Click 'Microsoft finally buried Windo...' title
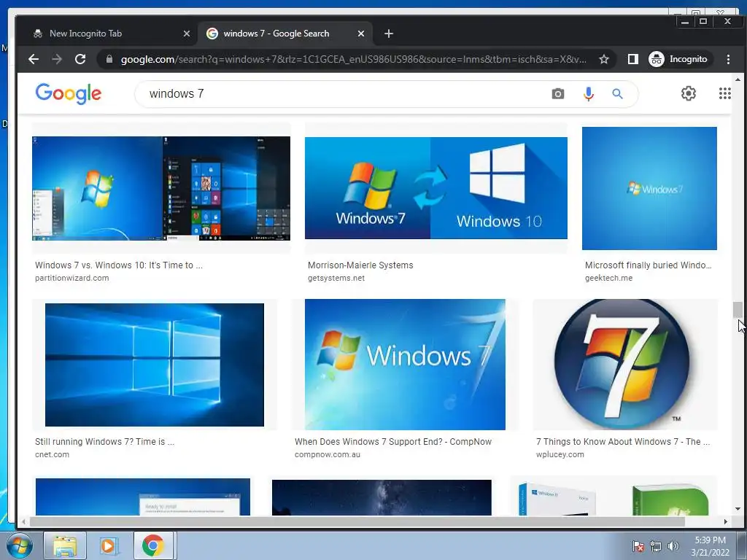 coord(648,265)
